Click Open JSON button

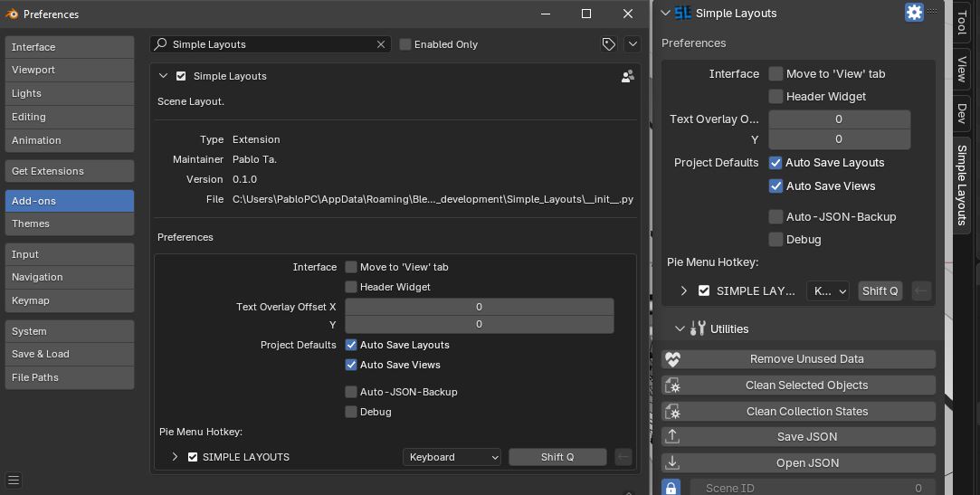[798, 462]
